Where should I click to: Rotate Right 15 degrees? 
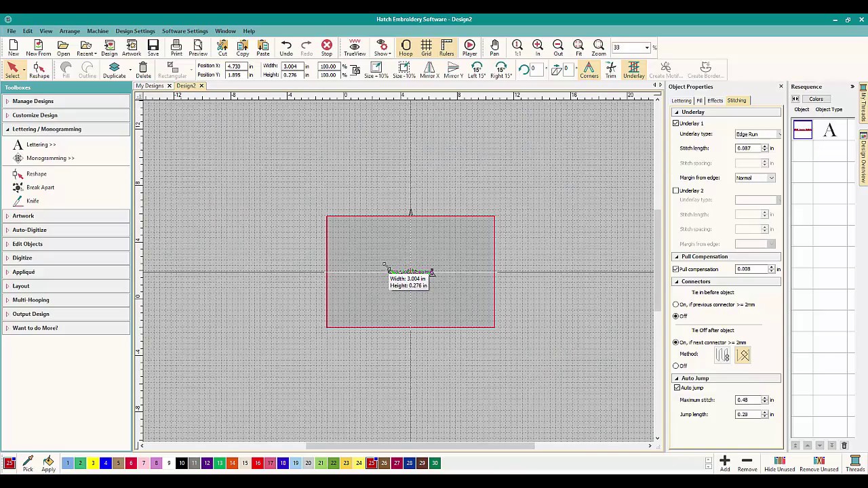(x=500, y=68)
